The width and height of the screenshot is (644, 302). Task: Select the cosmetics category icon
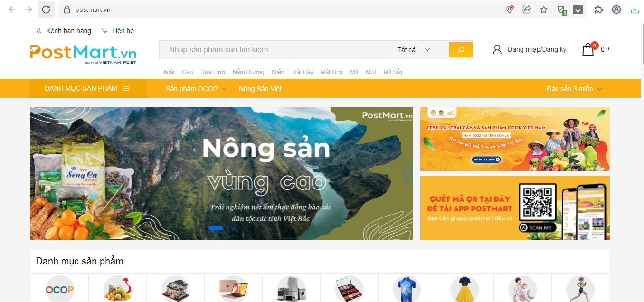coord(349,288)
